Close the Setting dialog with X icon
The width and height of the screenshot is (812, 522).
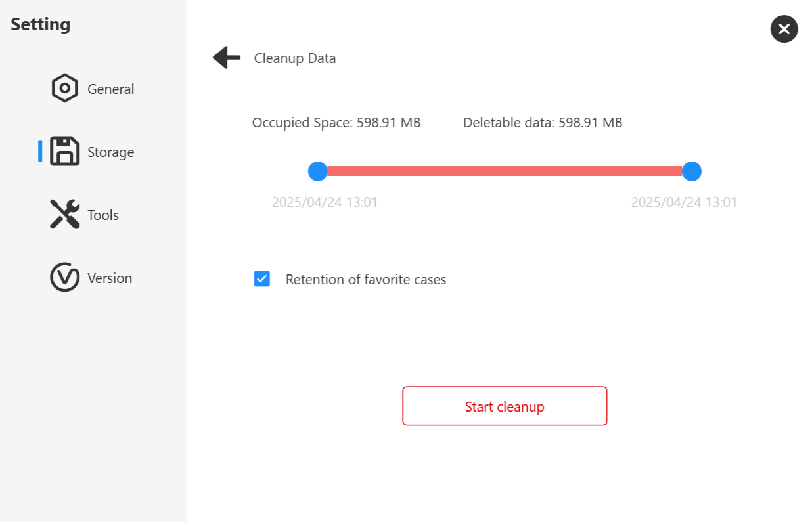click(x=784, y=29)
